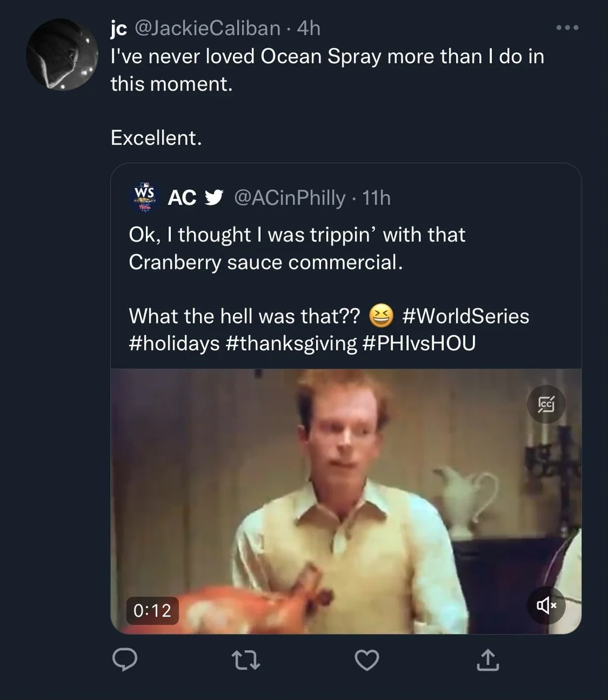Unmute the video sound
The image size is (608, 700).
coord(546,605)
